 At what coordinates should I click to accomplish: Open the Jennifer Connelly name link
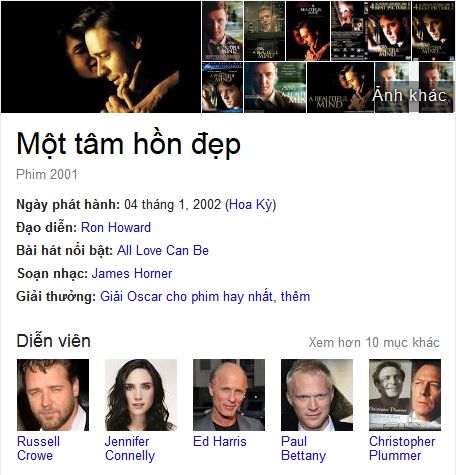click(x=130, y=448)
